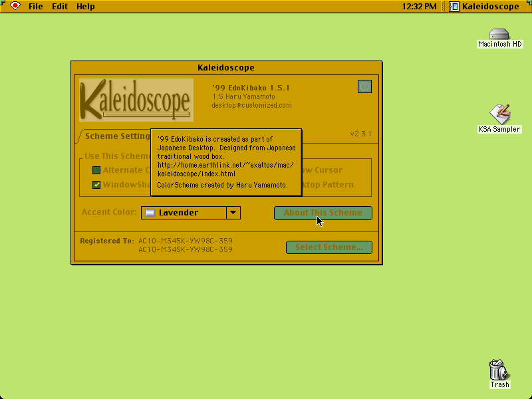The width and height of the screenshot is (532, 399).
Task: Click the Kaleidoscope window title bar
Action: [226, 68]
